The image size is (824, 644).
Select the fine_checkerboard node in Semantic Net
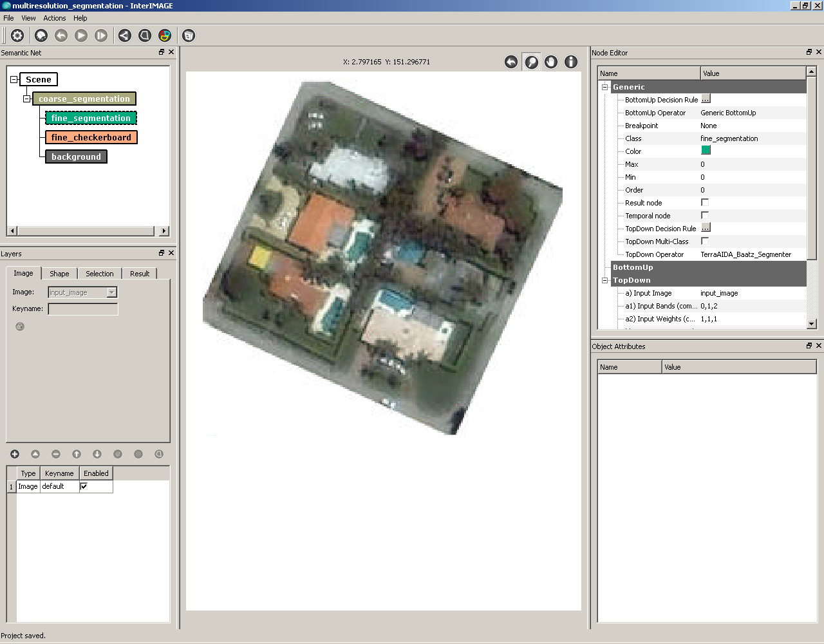91,137
